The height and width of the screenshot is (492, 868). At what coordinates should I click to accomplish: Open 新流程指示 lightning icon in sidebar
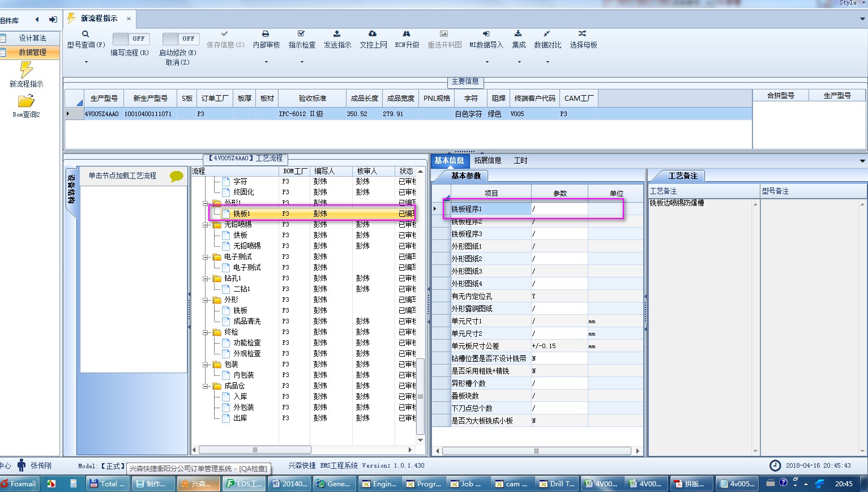pyautogui.click(x=26, y=70)
